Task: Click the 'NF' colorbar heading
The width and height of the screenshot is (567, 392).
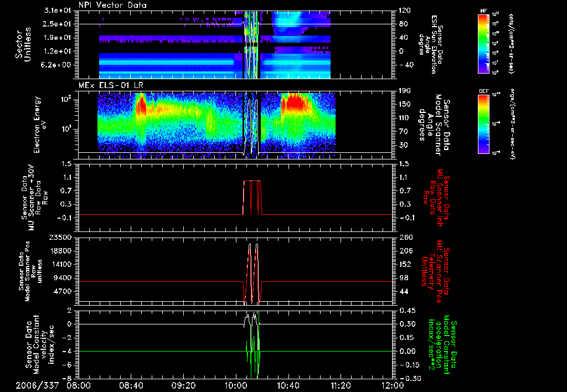Action: coord(483,11)
